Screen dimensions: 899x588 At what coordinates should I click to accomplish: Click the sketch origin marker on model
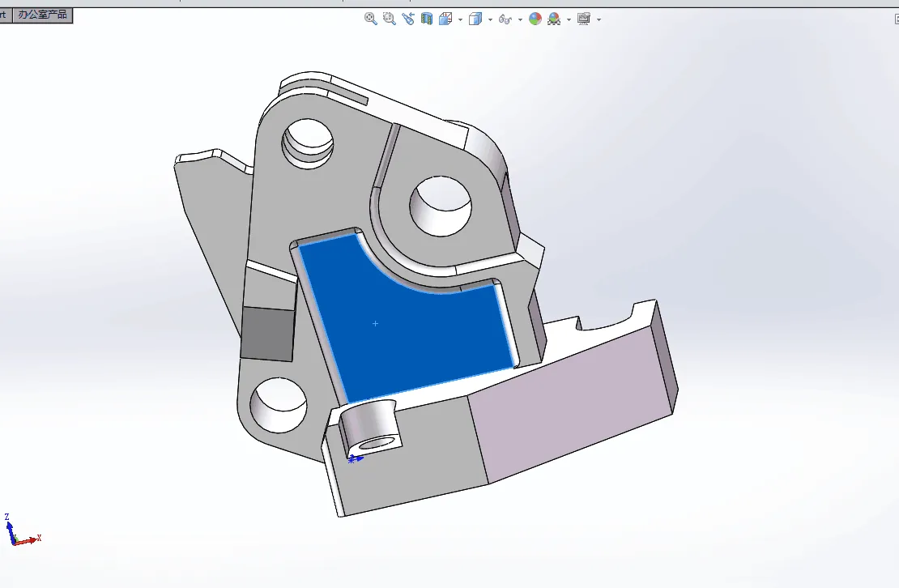(x=355, y=458)
